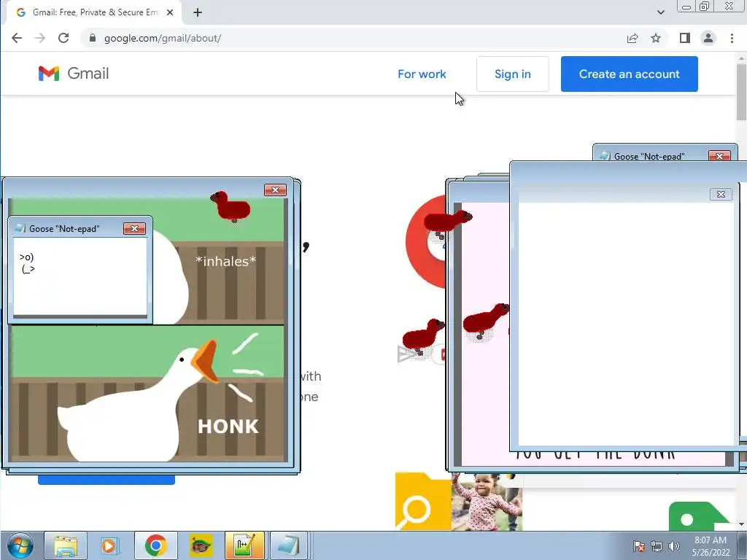
Task: Close the HONK goose meme window
Action: (275, 190)
